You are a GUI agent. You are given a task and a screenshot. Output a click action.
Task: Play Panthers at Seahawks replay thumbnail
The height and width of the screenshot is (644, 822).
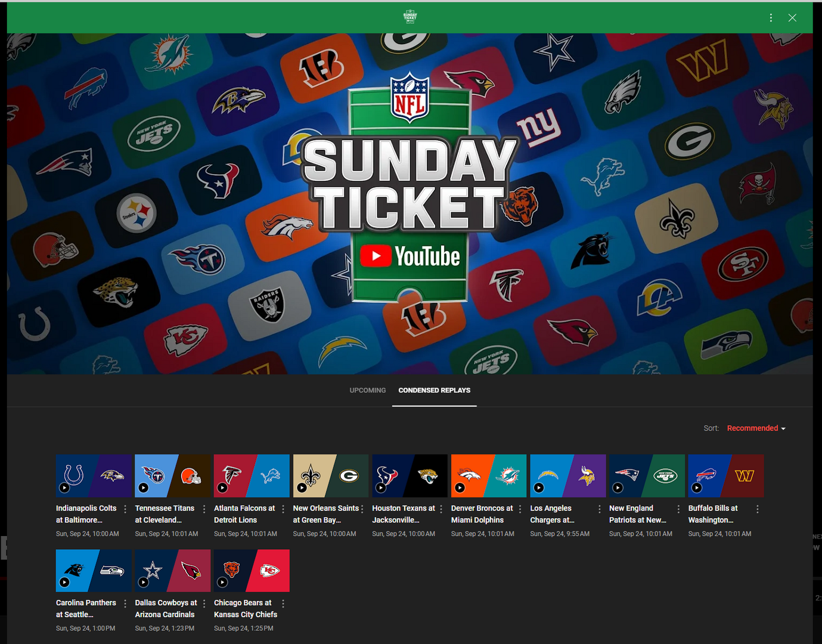pos(94,571)
